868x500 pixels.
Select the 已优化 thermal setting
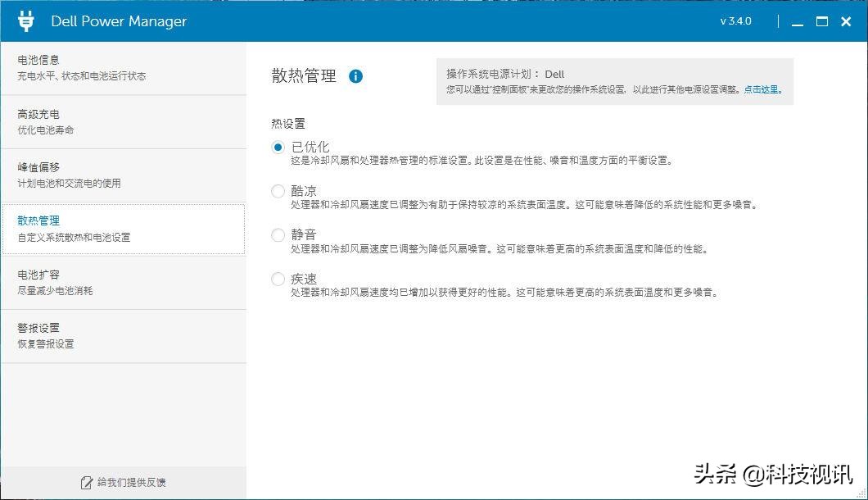[276, 146]
